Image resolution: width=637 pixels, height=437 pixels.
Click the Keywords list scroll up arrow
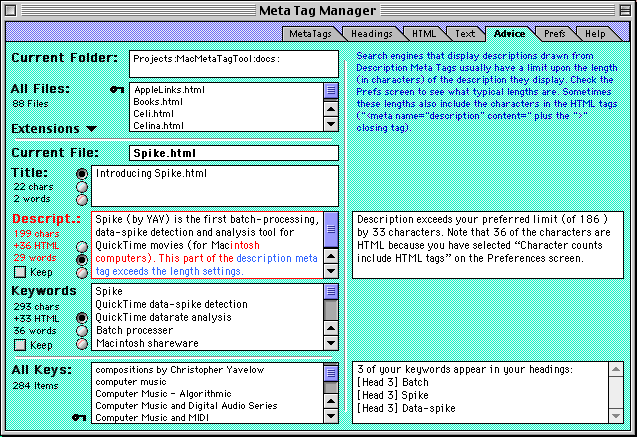(x=331, y=328)
